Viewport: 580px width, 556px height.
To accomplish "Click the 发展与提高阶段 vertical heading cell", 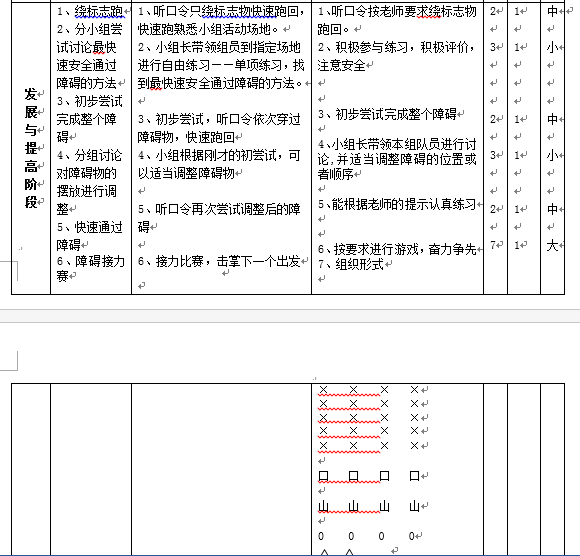I will click(x=31, y=148).
